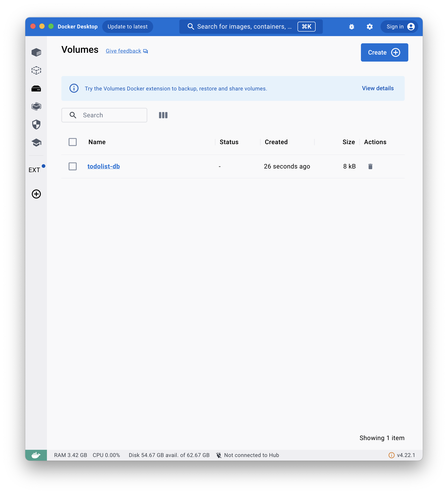The image size is (448, 494).
Task: Open the Give feedback link
Action: pyautogui.click(x=123, y=51)
